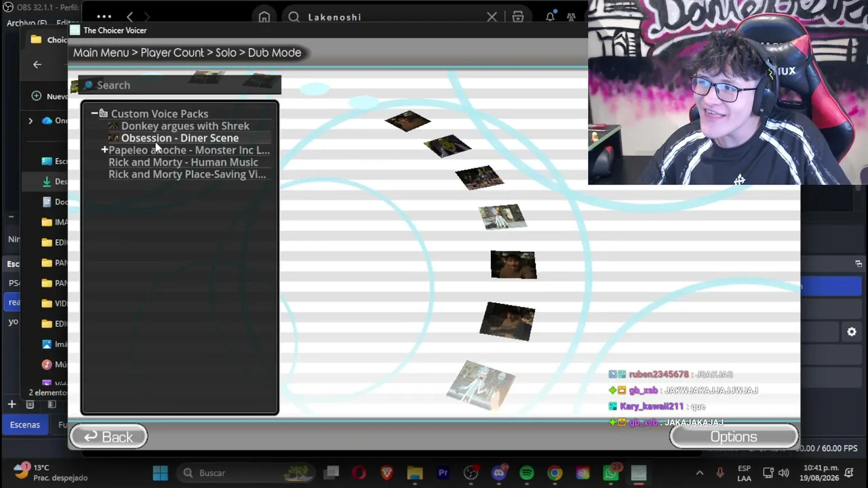Click Player Count in the breadcrumb

(172, 52)
